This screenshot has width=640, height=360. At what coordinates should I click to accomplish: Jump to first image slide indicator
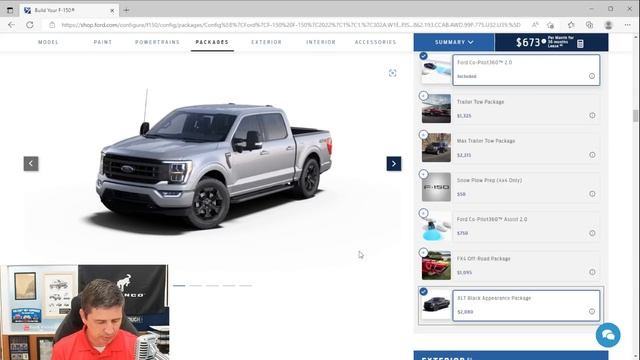pyautogui.click(x=179, y=286)
